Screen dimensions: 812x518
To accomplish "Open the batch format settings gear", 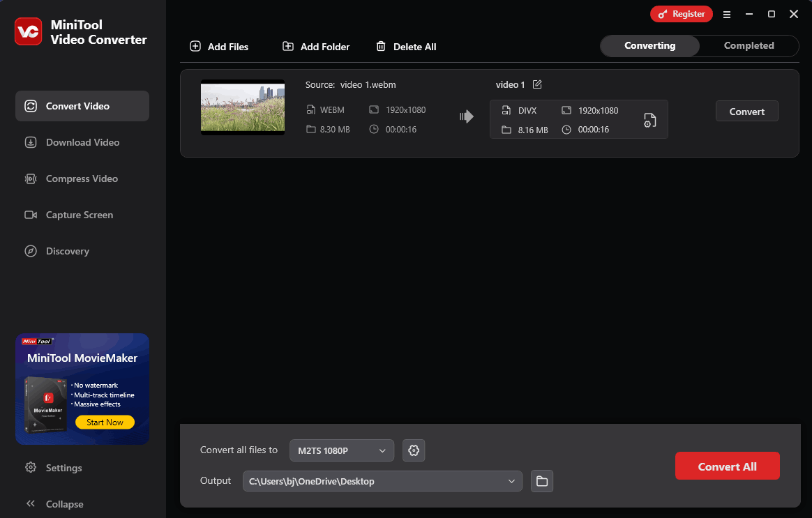I will pos(414,450).
